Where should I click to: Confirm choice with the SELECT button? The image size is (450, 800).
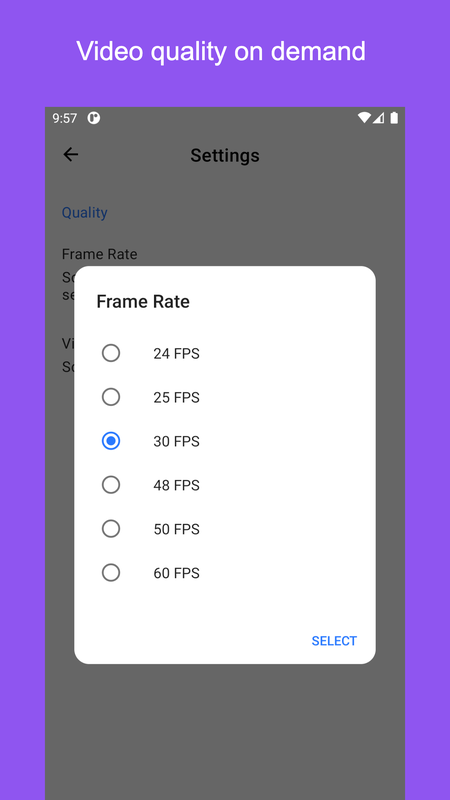334,641
